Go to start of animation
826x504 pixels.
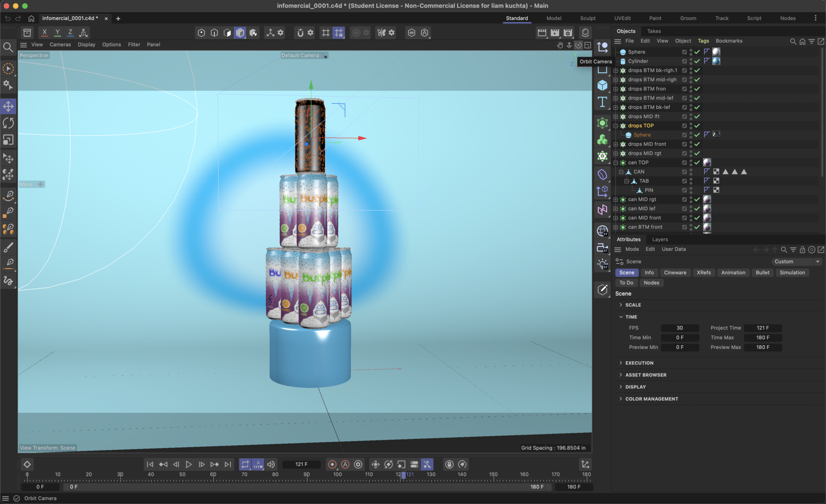(x=150, y=464)
